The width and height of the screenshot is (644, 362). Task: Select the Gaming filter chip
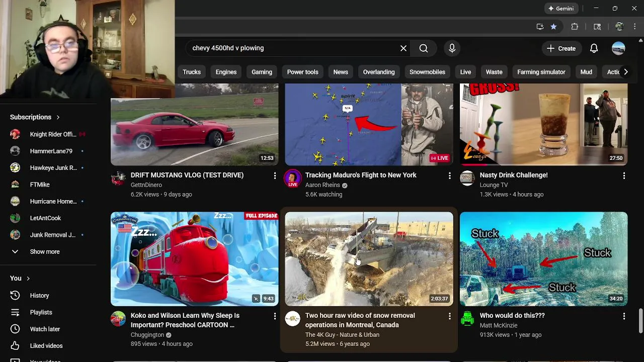click(262, 72)
